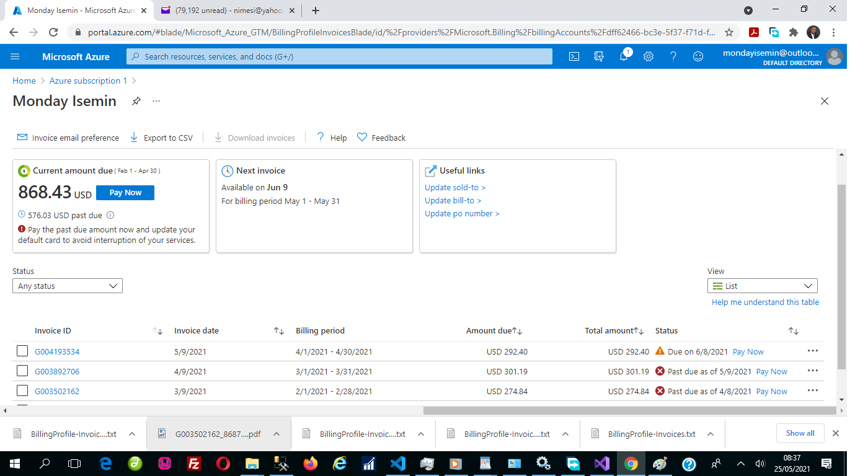Image resolution: width=868 pixels, height=476 pixels.
Task: Open the Azure Cloud Shell icon
Action: pos(574,56)
